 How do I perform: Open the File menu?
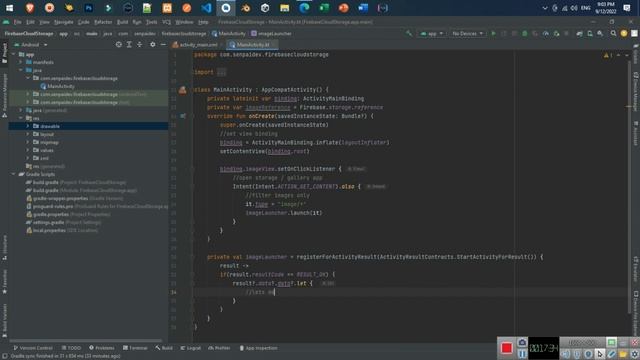tap(17, 22)
